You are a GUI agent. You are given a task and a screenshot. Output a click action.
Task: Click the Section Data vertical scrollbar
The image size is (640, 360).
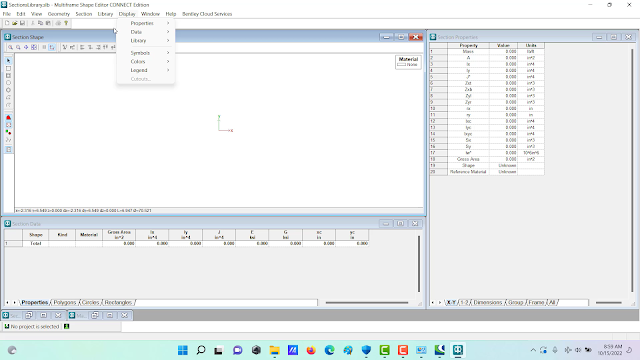point(419,264)
